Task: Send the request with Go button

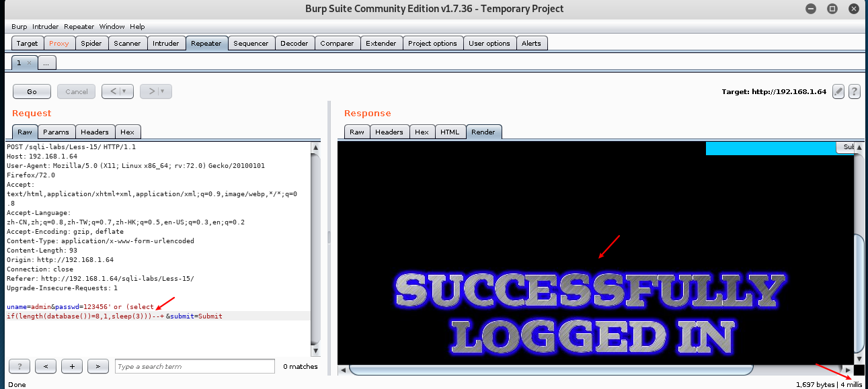Action: (x=32, y=91)
